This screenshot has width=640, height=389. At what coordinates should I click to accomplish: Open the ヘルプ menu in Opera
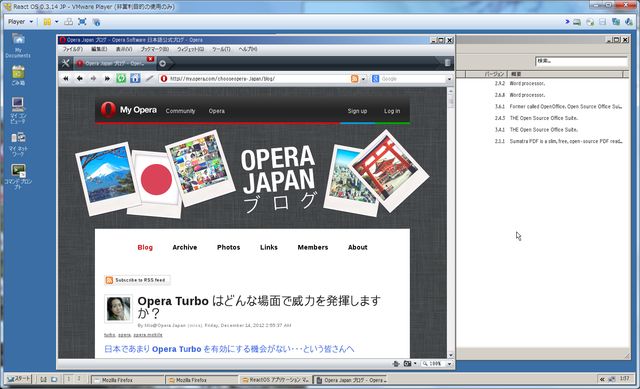pos(248,49)
